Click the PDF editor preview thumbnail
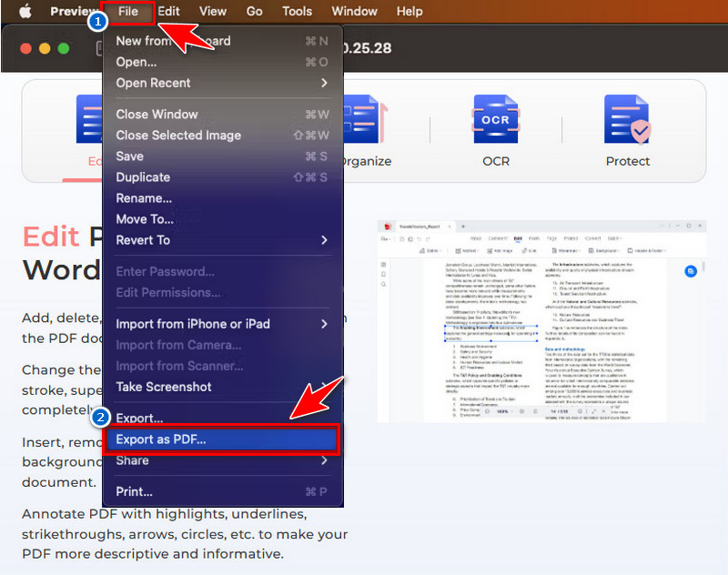 pos(541,321)
